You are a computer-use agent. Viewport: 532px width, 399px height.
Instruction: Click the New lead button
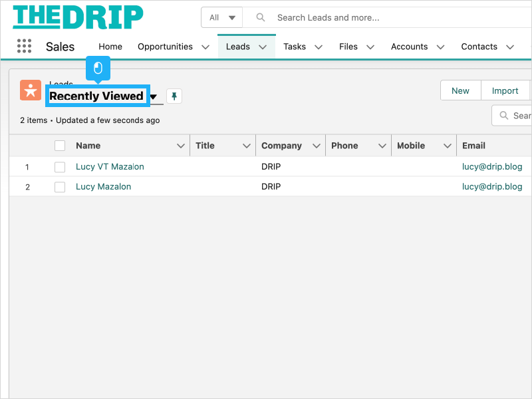pyautogui.click(x=460, y=90)
